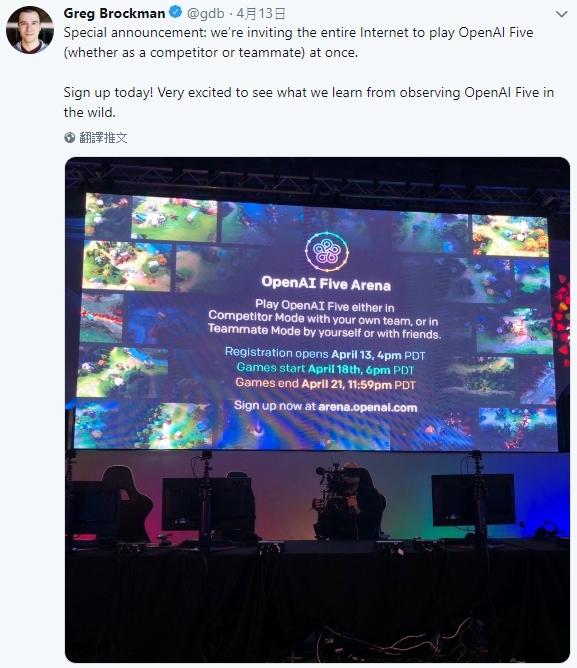Screen dimensions: 577x668
Task: Click the blue verified badge icon
Action: (175, 13)
